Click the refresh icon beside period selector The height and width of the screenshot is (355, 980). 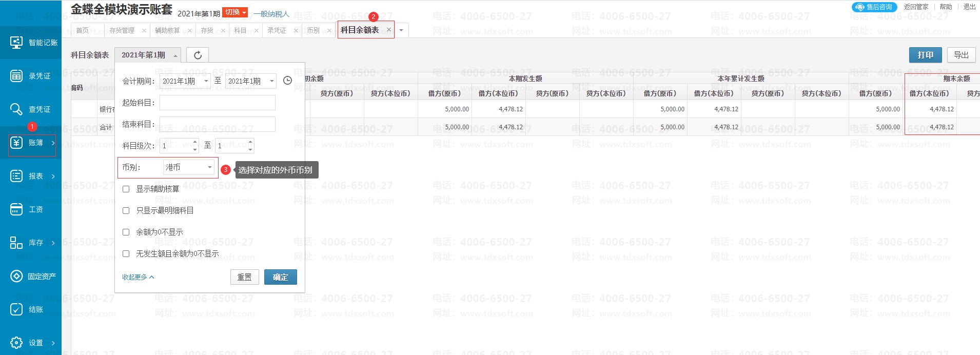(x=198, y=55)
